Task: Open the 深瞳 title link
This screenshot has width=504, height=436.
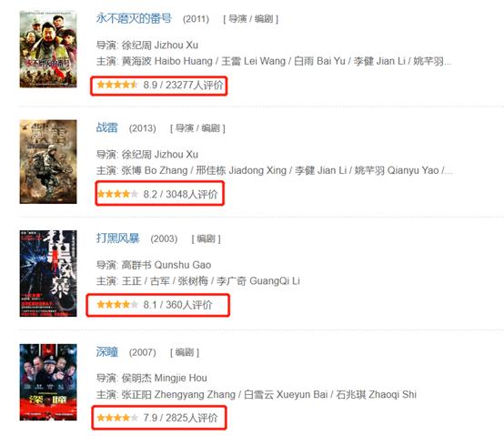Action: (x=107, y=351)
